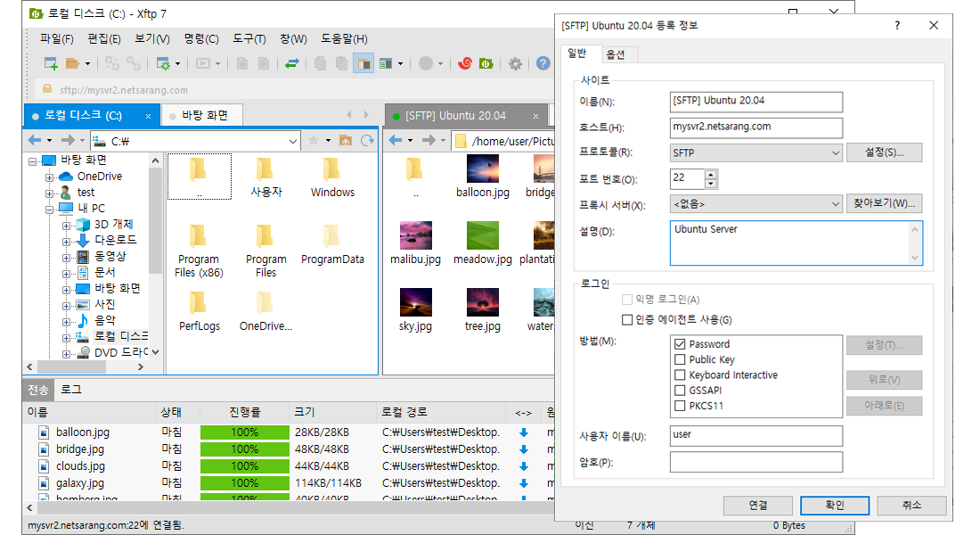Click the 찾아보기(W)... button
Viewport: 980px width, 535px height.
(x=884, y=203)
